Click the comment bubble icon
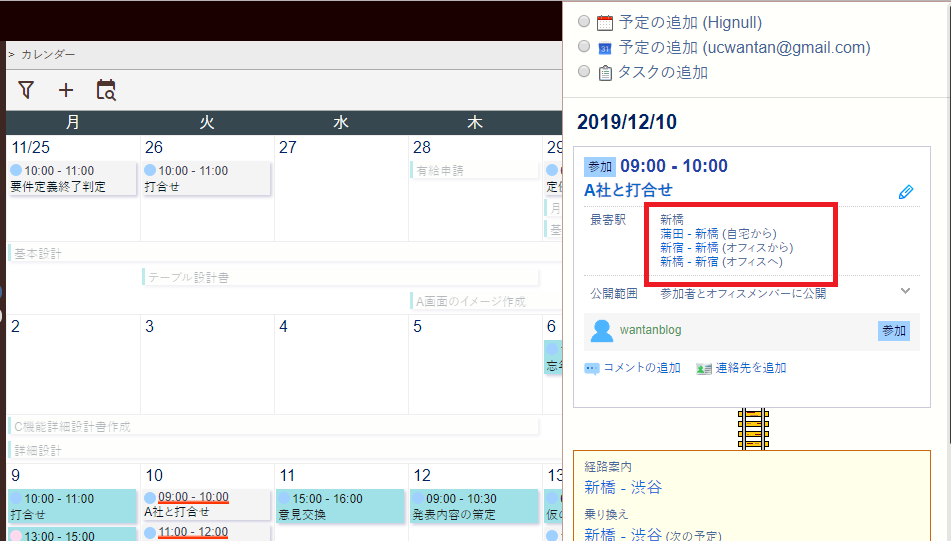951x541 pixels. pos(591,369)
